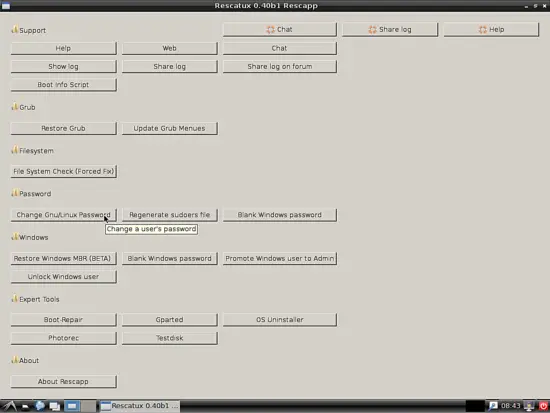Run the Boot Info Script
This screenshot has width=550, height=413.
[x=63, y=85]
